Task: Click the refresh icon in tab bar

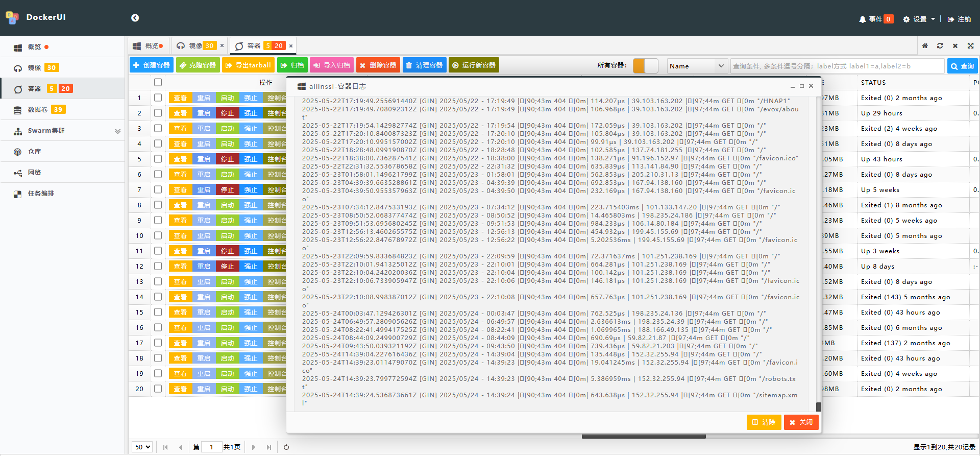Action: tap(940, 46)
